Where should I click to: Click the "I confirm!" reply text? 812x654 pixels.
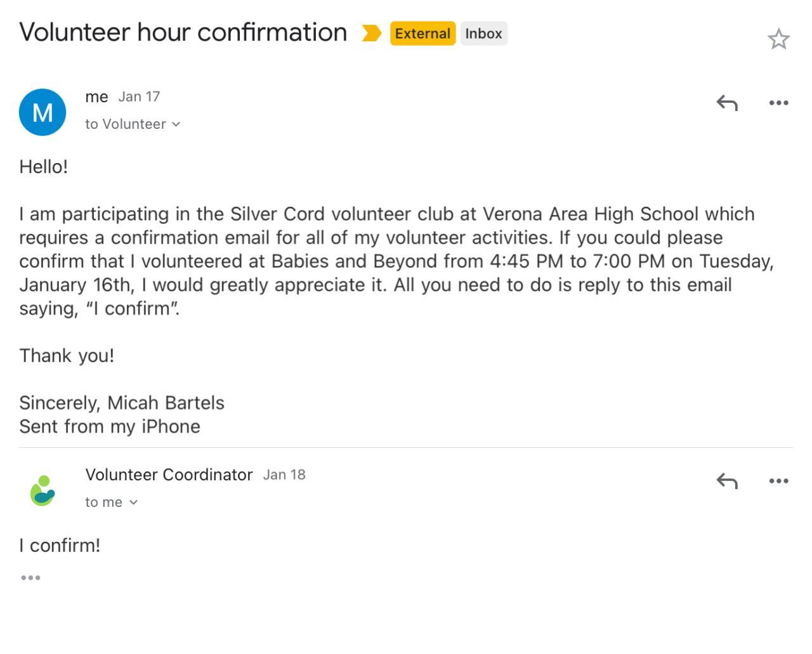click(60, 546)
